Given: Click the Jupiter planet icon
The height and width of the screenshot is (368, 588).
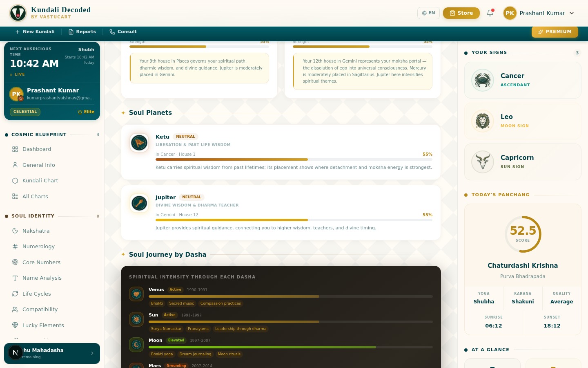Looking at the screenshot, I should (139, 203).
